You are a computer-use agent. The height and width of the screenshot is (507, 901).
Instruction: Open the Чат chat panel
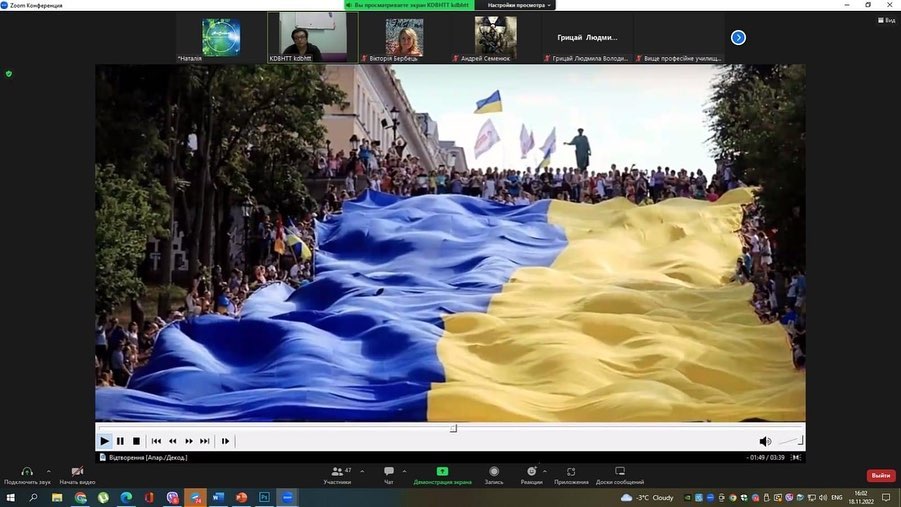point(389,475)
